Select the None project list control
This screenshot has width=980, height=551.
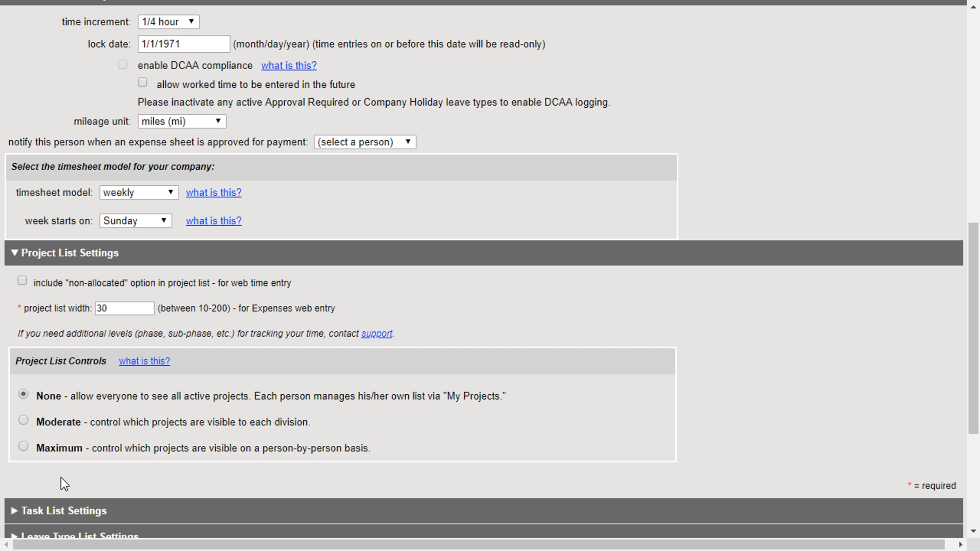click(x=23, y=394)
